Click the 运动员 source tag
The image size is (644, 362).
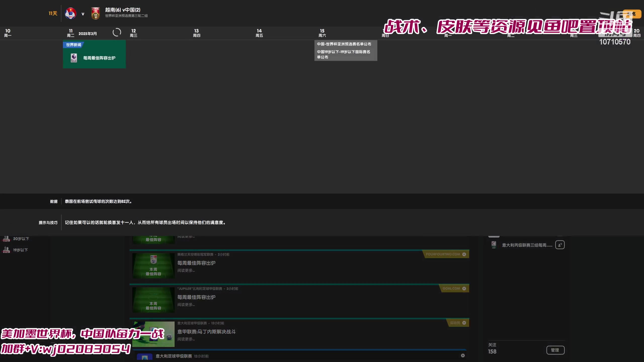455,323
